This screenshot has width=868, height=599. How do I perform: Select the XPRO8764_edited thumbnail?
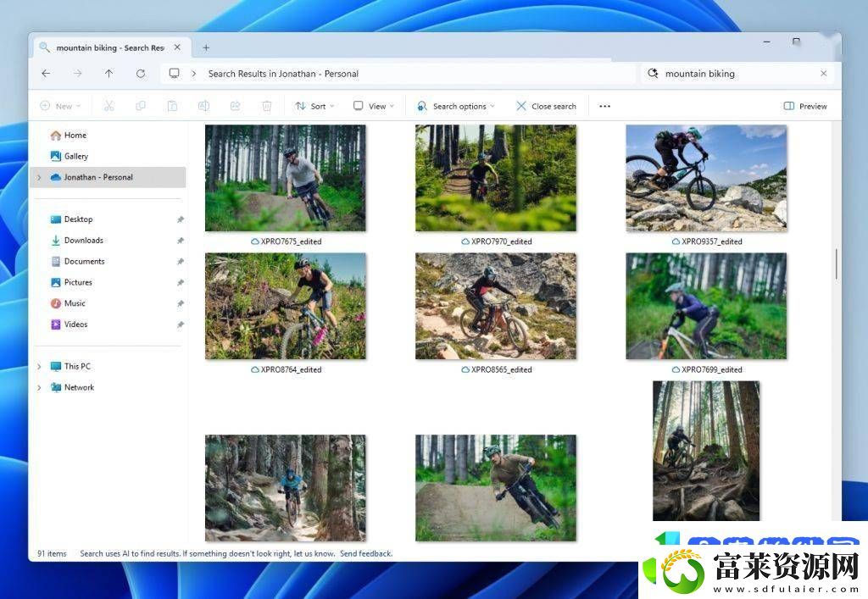[x=286, y=306]
